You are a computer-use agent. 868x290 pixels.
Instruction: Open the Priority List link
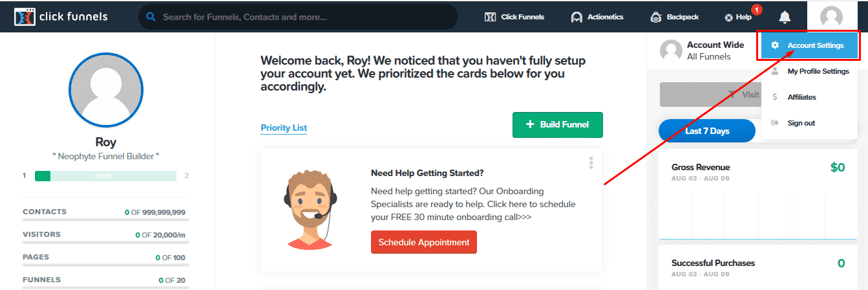[284, 128]
